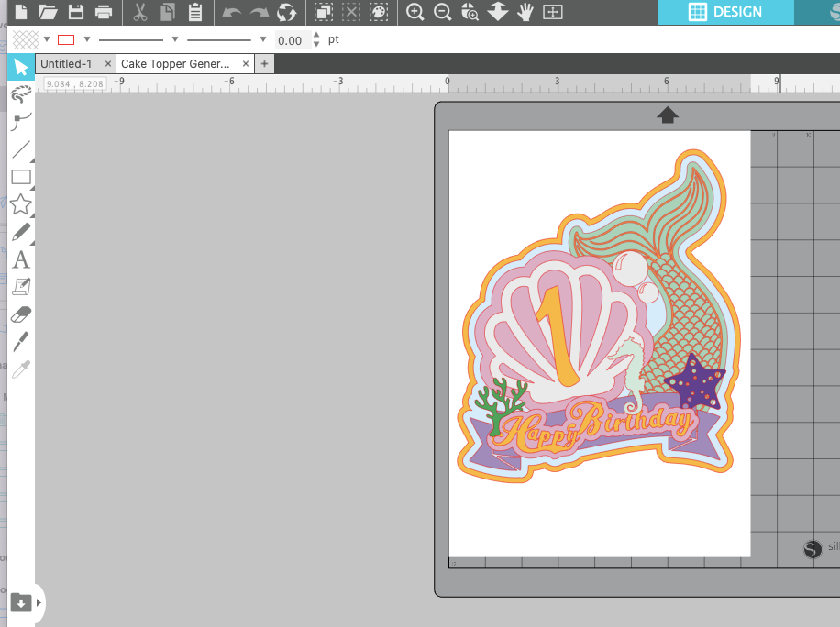This screenshot has height=627, width=840.
Task: Select all objects with the Select All icon
Action: point(324,12)
